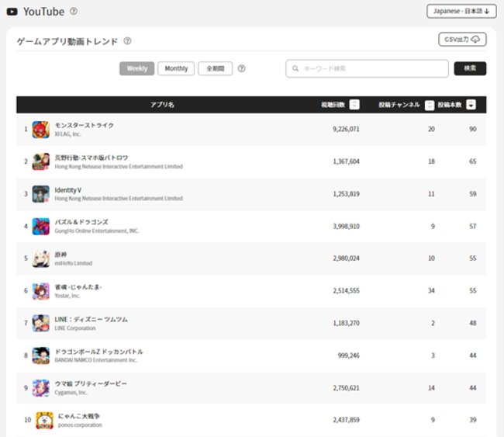Sort by 視聴回数 column arrow
Screen dimensions: 504x437
point(354,105)
